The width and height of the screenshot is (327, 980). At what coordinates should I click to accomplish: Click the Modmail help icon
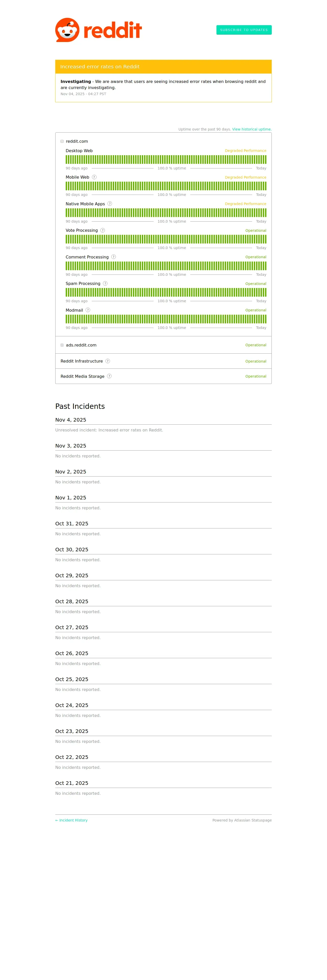(88, 310)
